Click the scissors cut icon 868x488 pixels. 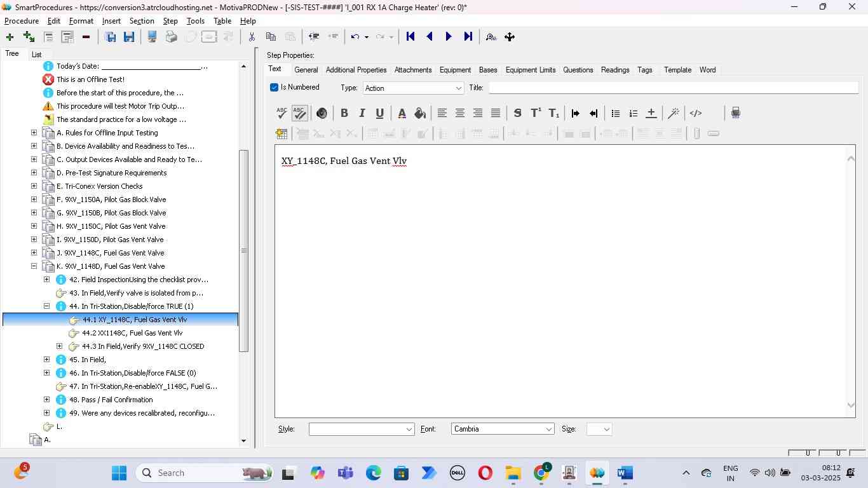[252, 37]
